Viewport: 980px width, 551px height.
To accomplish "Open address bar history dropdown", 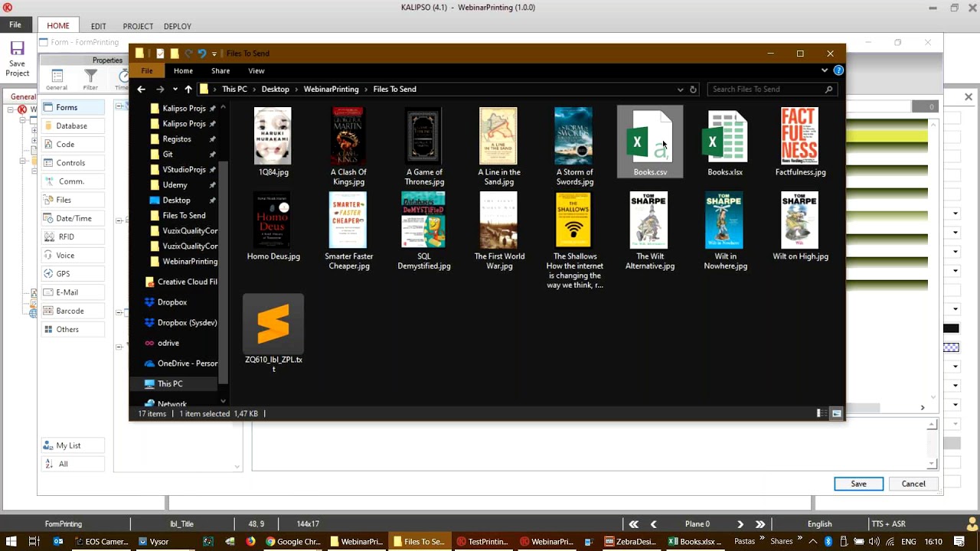I will tap(680, 90).
